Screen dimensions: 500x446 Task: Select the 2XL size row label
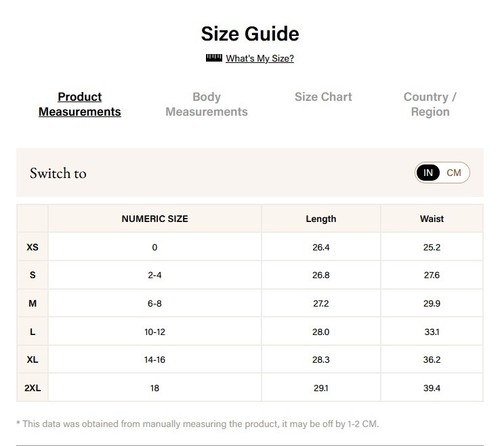[x=32, y=388]
